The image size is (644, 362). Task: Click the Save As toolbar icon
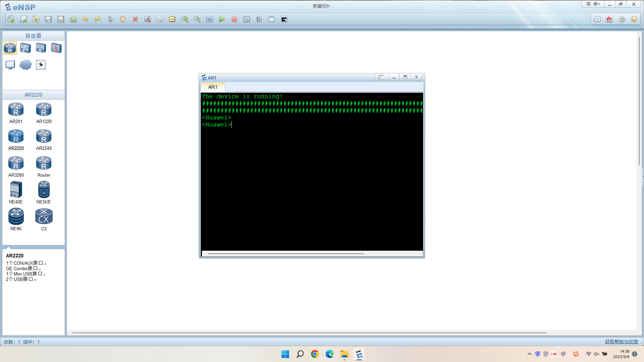pyautogui.click(x=61, y=19)
